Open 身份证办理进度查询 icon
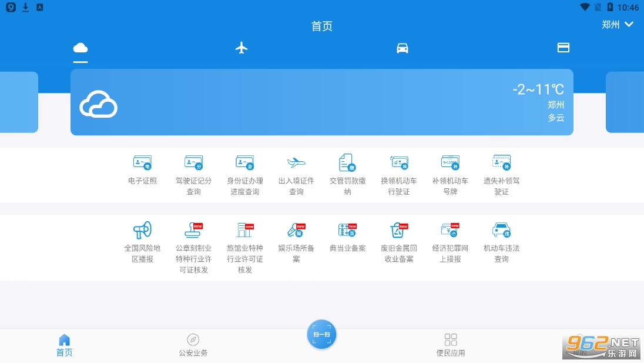This screenshot has height=363, width=644. tap(245, 163)
